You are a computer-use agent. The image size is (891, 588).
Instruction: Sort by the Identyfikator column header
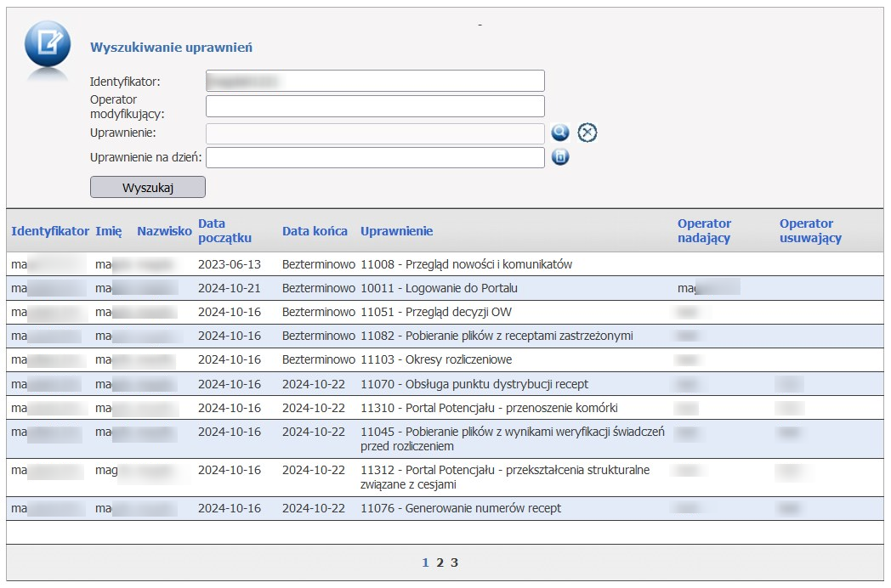50,231
